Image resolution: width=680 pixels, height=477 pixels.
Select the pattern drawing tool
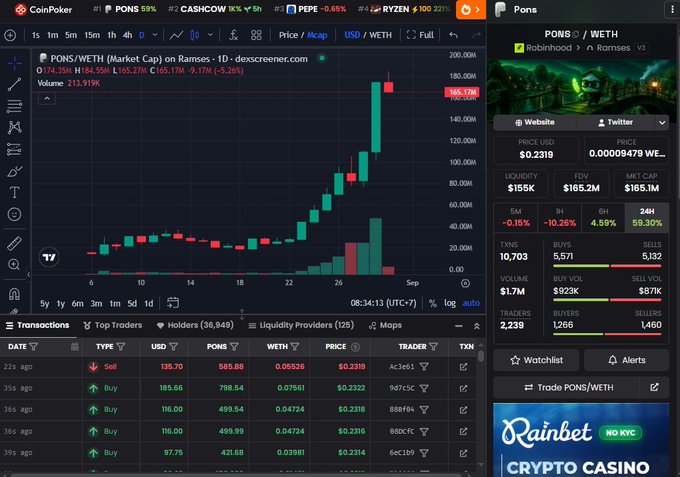coord(14,127)
